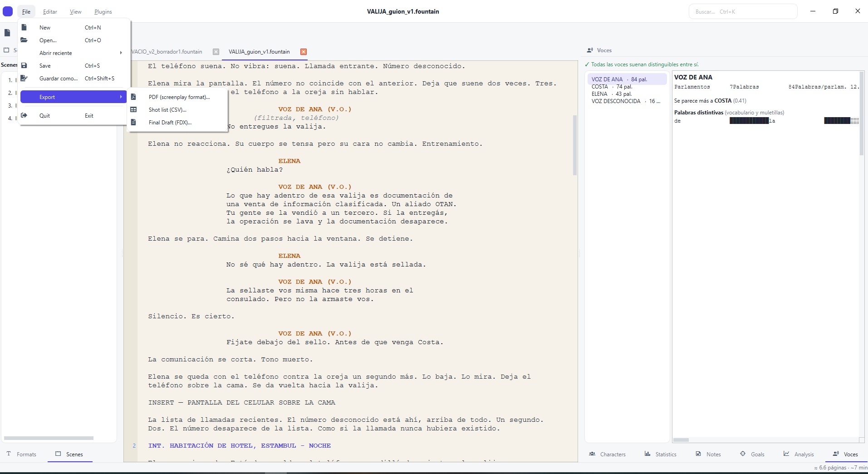This screenshot has width=868, height=474.
Task: Click scene heading INT. HABITACIÓN DE HOTEL, ESTAMBUL
Action: (x=239, y=445)
